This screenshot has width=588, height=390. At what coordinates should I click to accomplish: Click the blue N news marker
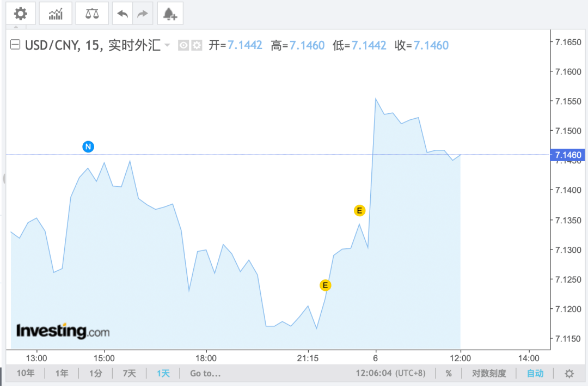pos(88,147)
